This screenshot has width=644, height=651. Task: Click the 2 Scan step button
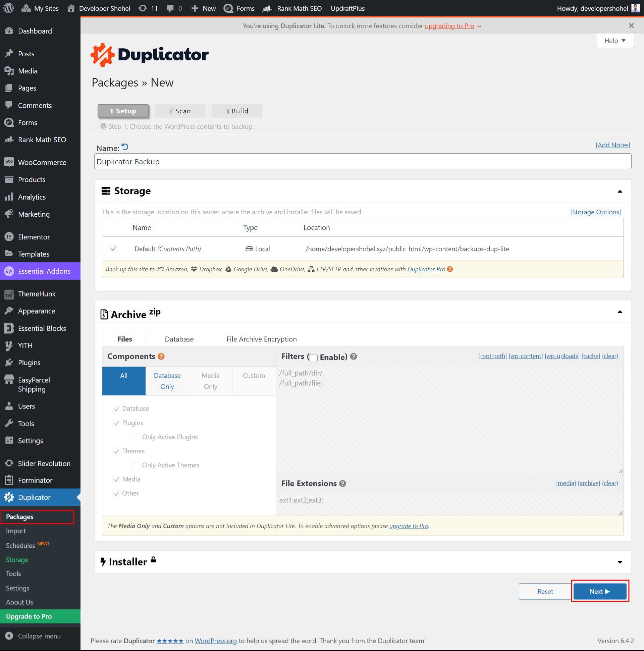(x=180, y=111)
